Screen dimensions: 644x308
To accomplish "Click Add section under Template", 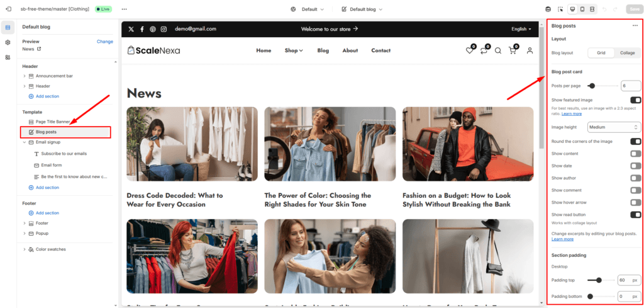I will click(x=47, y=188).
